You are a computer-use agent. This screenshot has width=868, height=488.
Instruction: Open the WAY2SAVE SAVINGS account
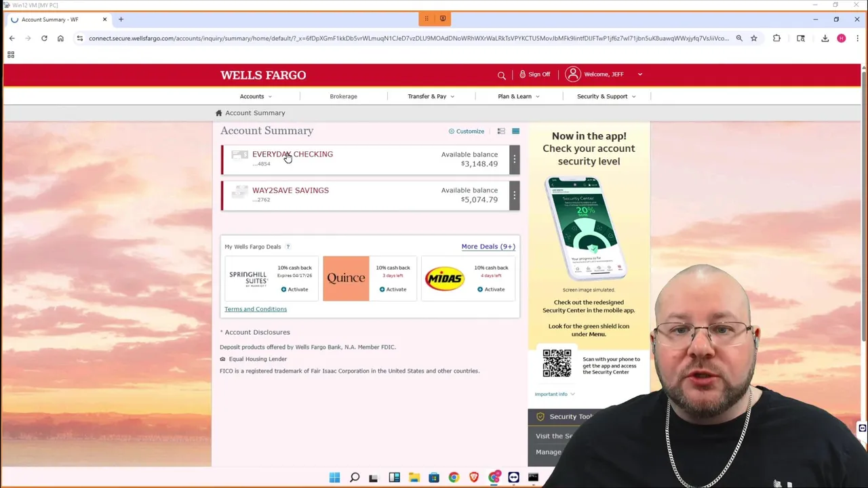coord(290,190)
